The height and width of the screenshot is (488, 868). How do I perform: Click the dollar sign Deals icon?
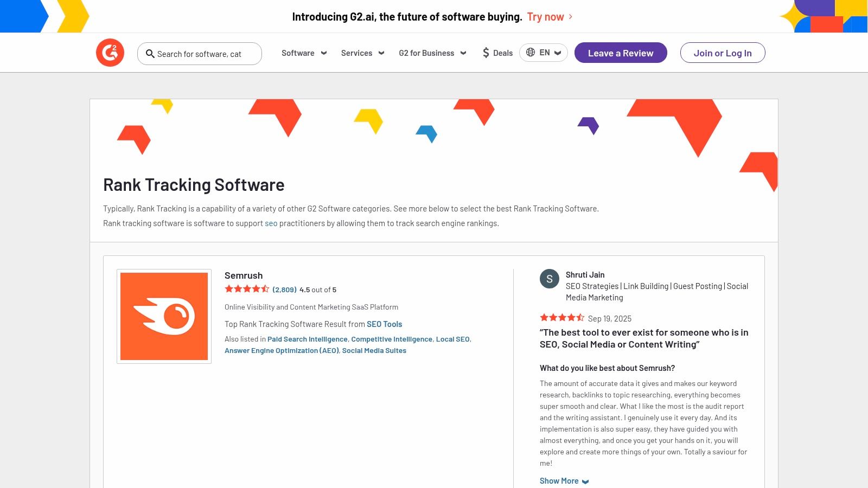486,53
